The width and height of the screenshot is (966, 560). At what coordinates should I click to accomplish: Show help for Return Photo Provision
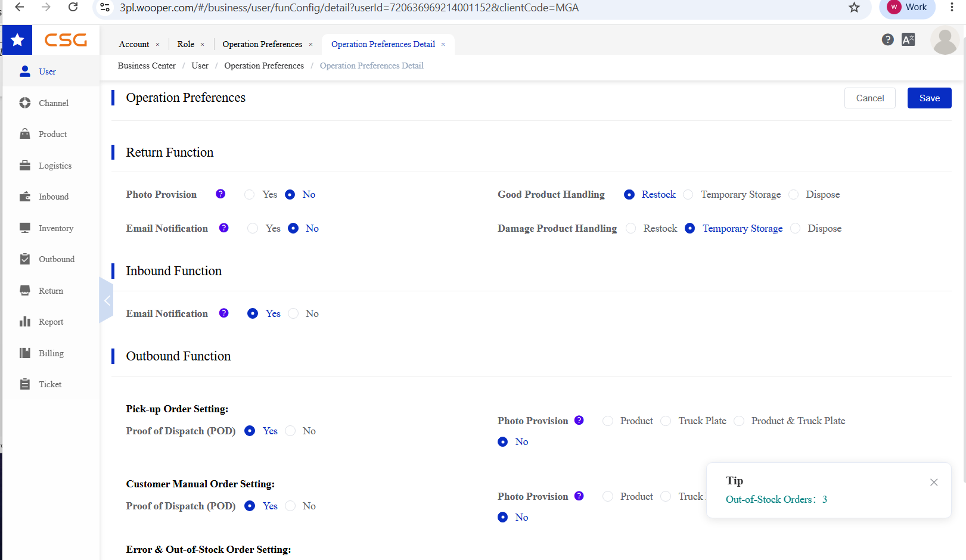pos(220,194)
